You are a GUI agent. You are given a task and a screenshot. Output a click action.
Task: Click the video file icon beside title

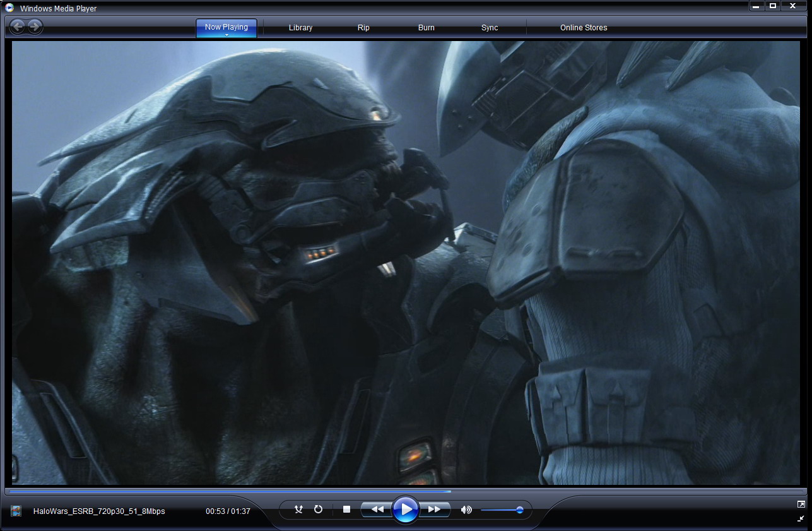point(16,511)
